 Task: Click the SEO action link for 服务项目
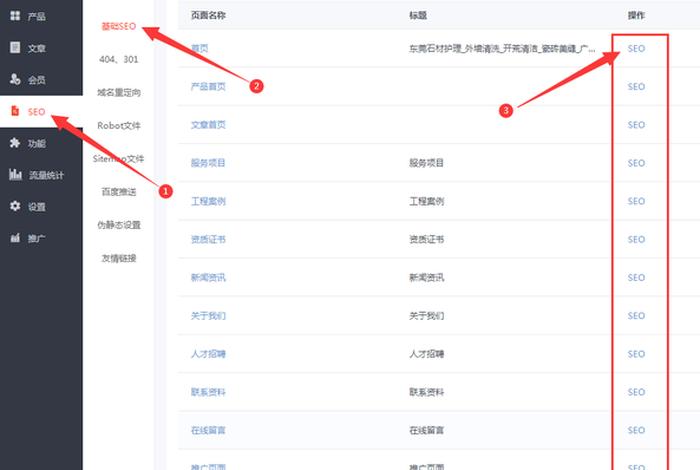tap(636, 163)
